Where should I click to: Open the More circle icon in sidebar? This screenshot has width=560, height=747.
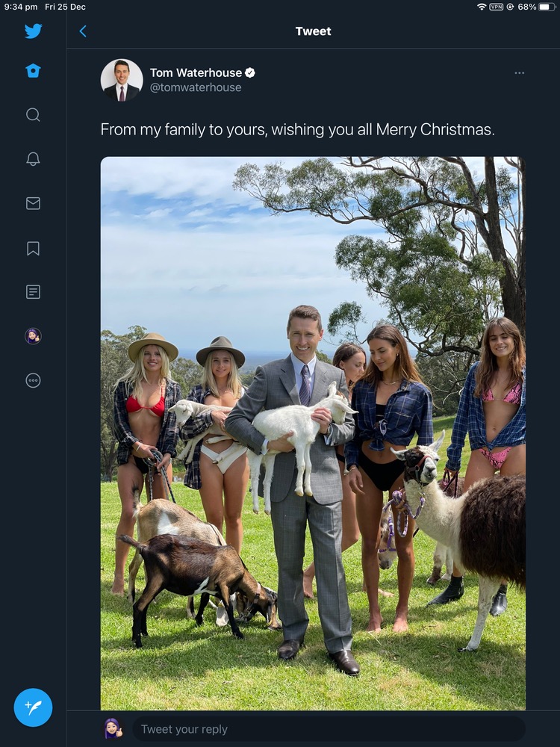(33, 380)
